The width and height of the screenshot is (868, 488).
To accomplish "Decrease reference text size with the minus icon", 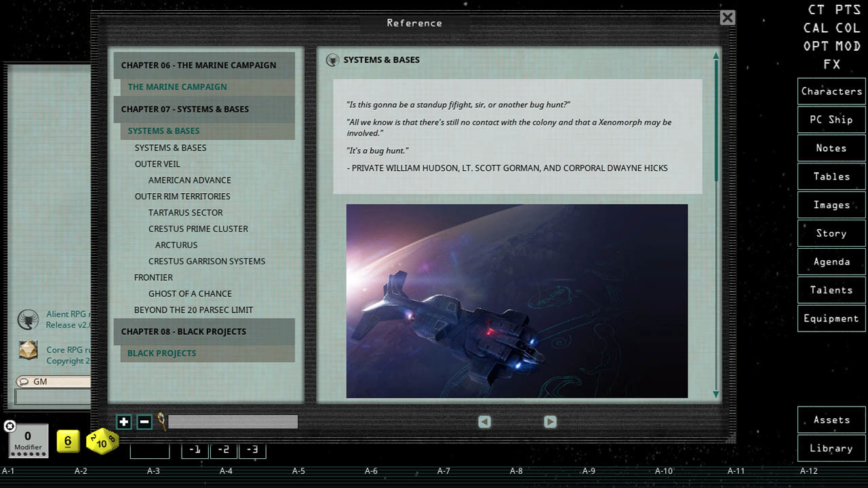I will click(x=144, y=422).
